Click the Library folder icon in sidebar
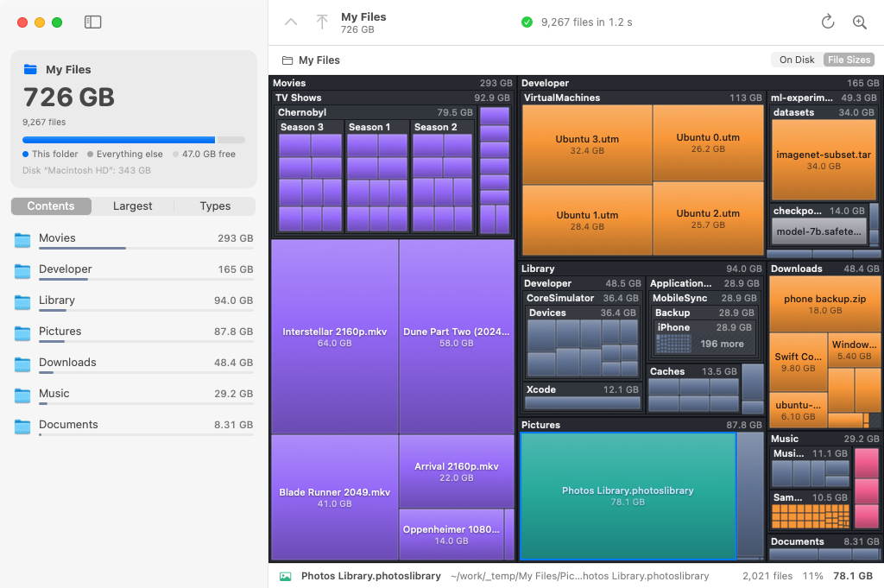 [22, 302]
